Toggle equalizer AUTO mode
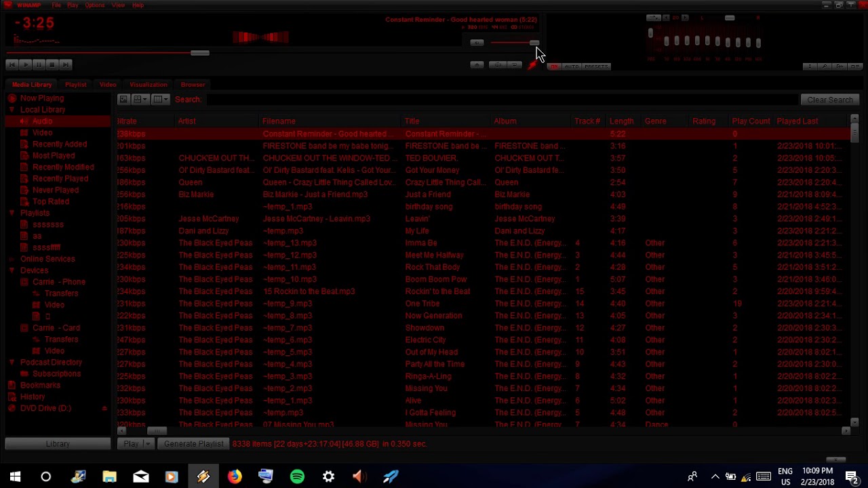 coord(571,66)
